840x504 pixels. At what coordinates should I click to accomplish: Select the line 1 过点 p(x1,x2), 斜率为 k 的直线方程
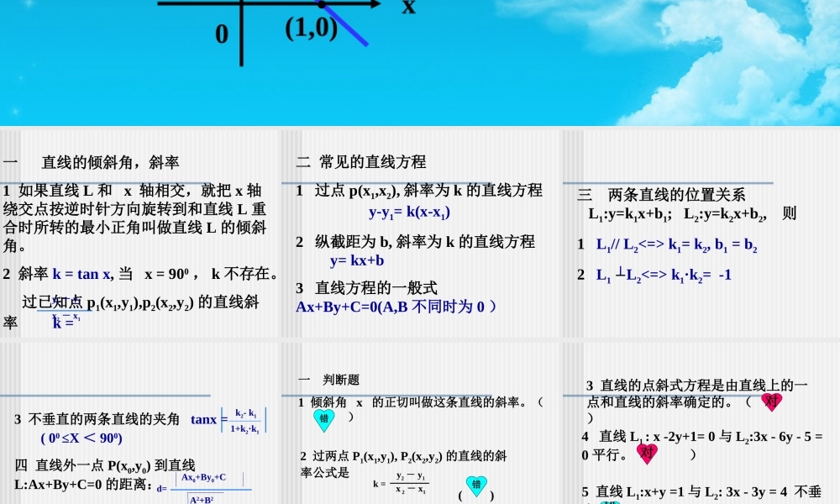tap(419, 191)
